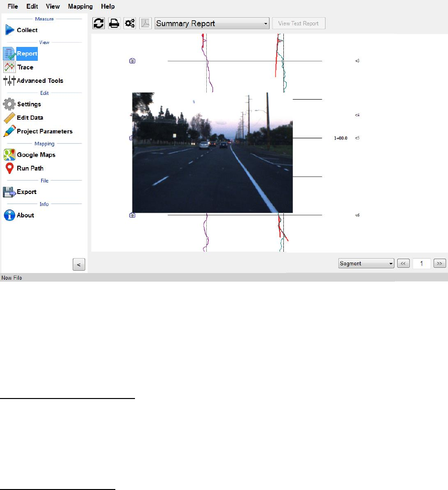Open the Help menu
Image resolution: width=448 pixels, height=490 pixels.
(108, 6)
